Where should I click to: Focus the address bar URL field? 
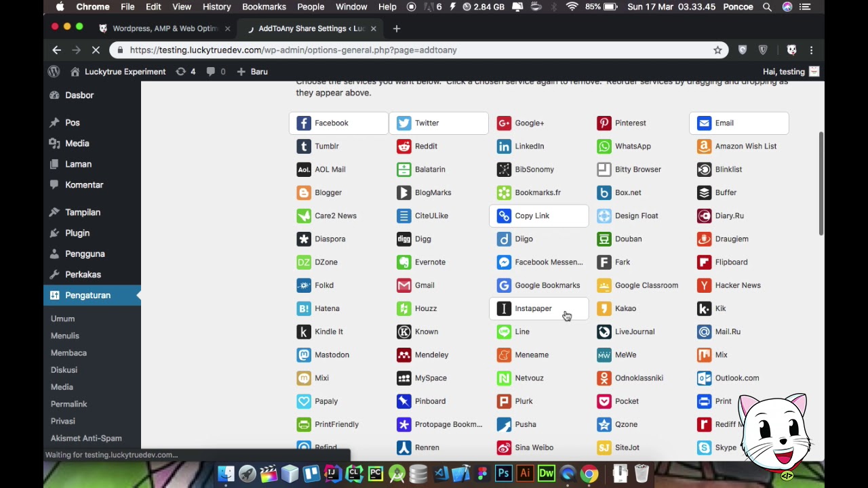[419, 50]
